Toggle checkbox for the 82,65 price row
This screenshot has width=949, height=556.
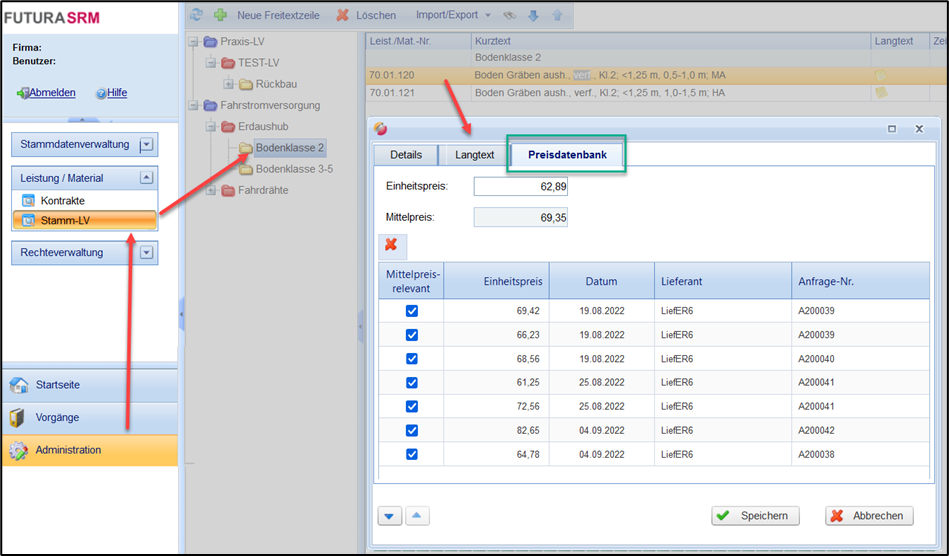(411, 431)
